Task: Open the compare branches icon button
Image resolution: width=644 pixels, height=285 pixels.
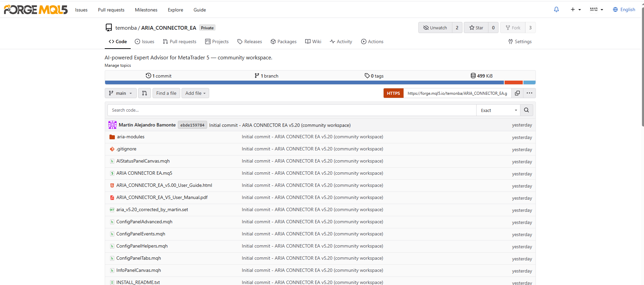Action: tap(144, 93)
